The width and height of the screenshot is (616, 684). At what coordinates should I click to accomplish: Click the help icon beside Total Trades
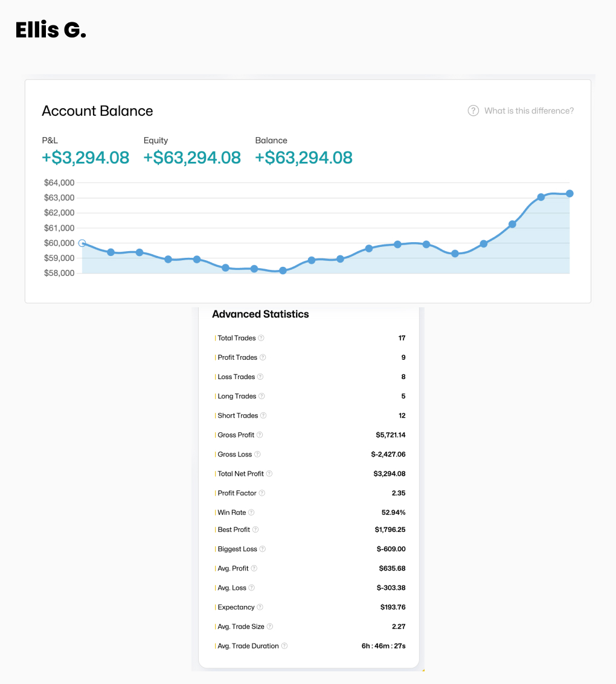coord(261,338)
